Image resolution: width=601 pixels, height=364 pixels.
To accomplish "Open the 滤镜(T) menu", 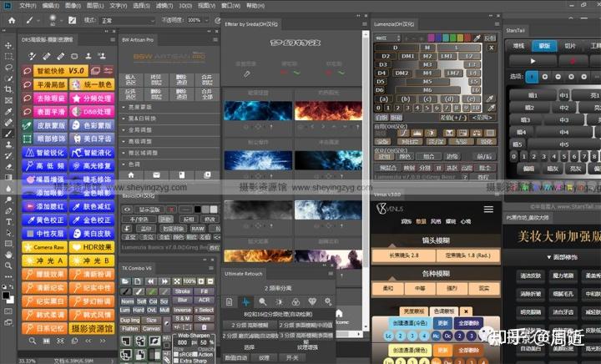I will pos(164,6).
